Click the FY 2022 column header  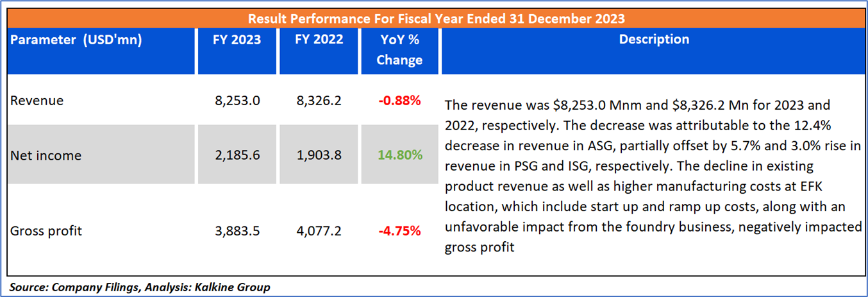pos(319,40)
